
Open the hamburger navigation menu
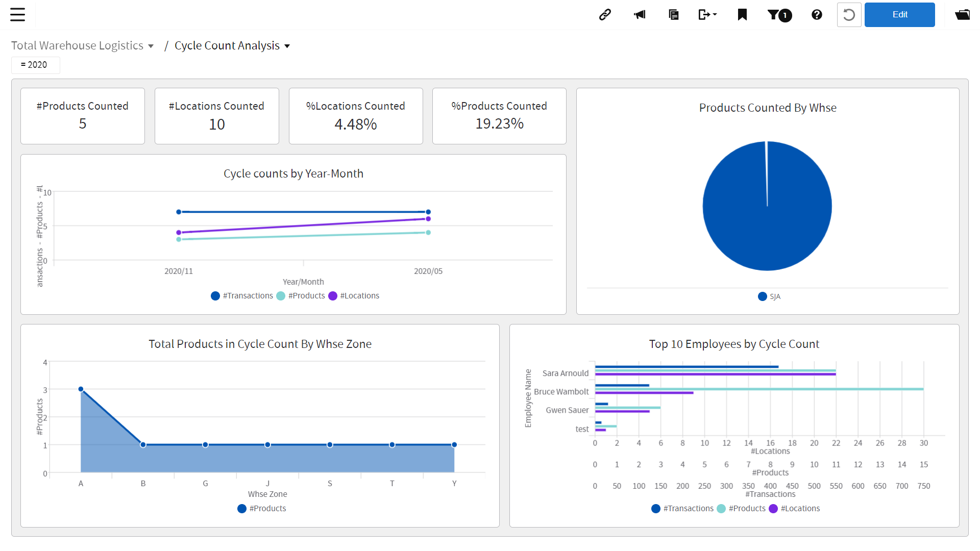point(17,15)
